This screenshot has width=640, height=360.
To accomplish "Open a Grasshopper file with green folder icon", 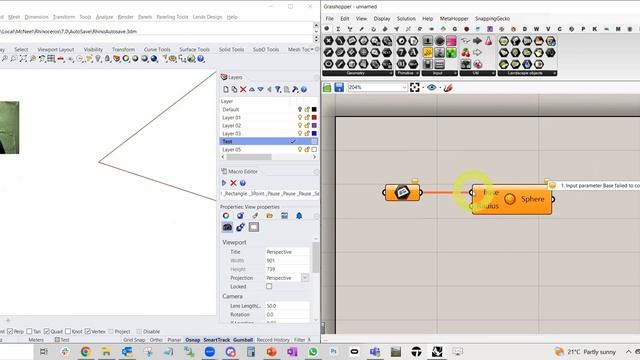I will (x=327, y=87).
